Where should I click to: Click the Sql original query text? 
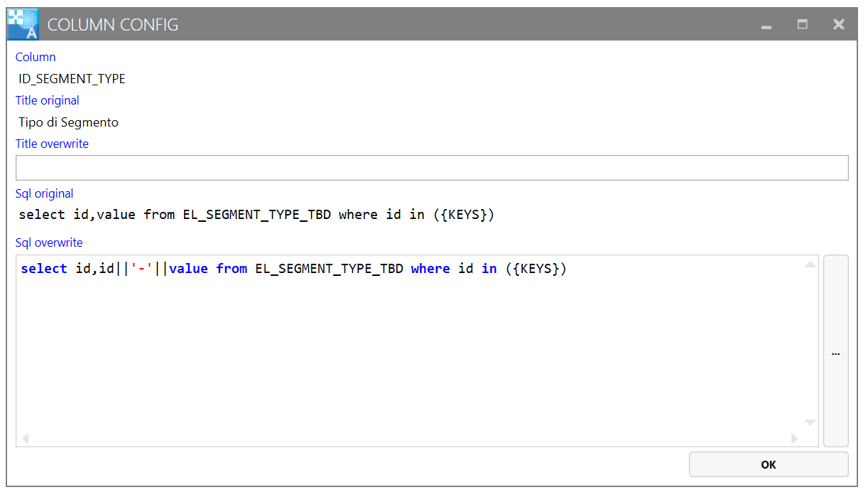pos(256,215)
